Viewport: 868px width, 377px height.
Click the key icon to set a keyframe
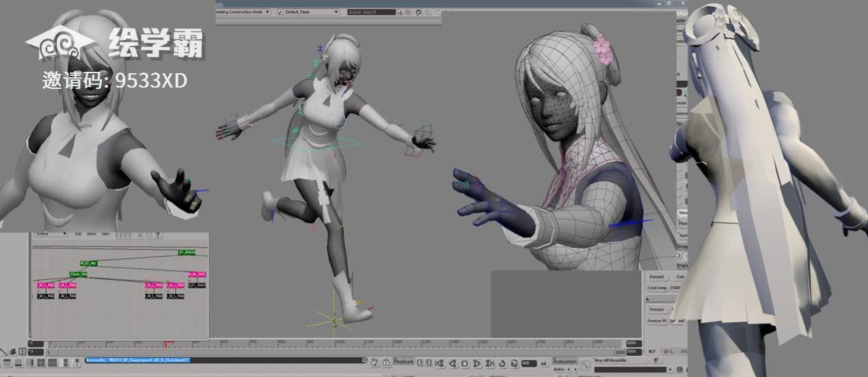click(x=586, y=364)
